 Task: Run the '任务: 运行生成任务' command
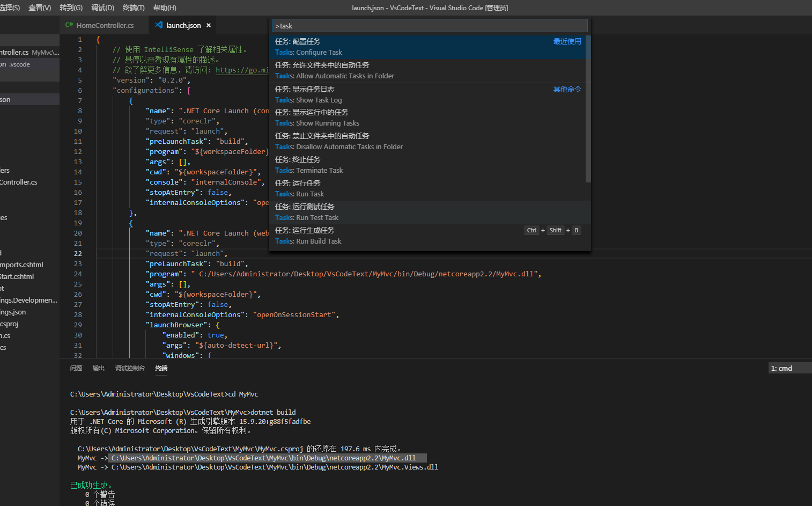pos(375,235)
